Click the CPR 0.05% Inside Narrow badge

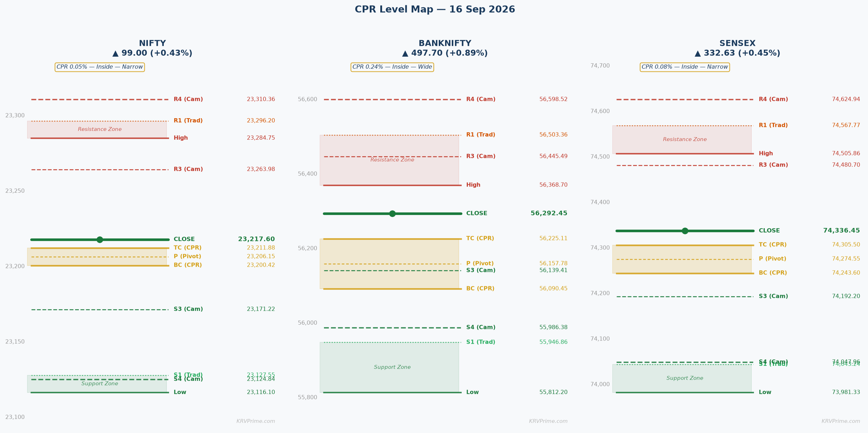(100, 67)
